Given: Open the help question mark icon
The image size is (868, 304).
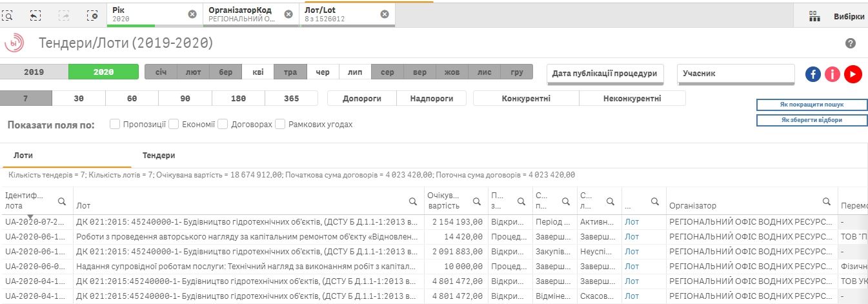Looking at the screenshot, I should point(850,43).
